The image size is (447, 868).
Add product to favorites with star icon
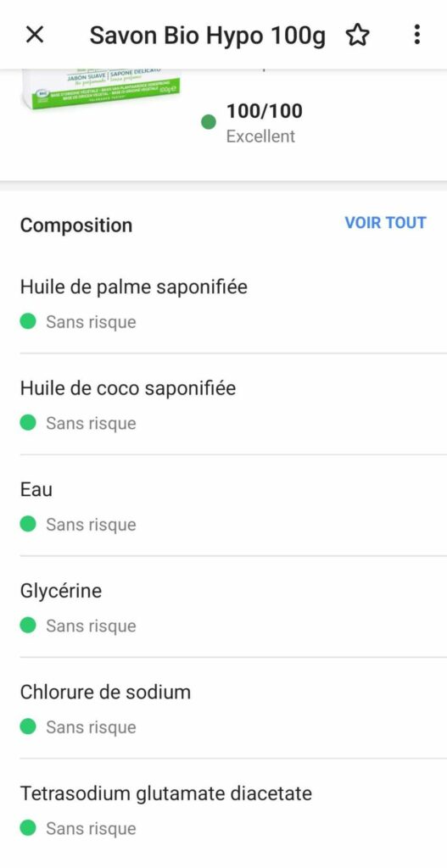(357, 35)
